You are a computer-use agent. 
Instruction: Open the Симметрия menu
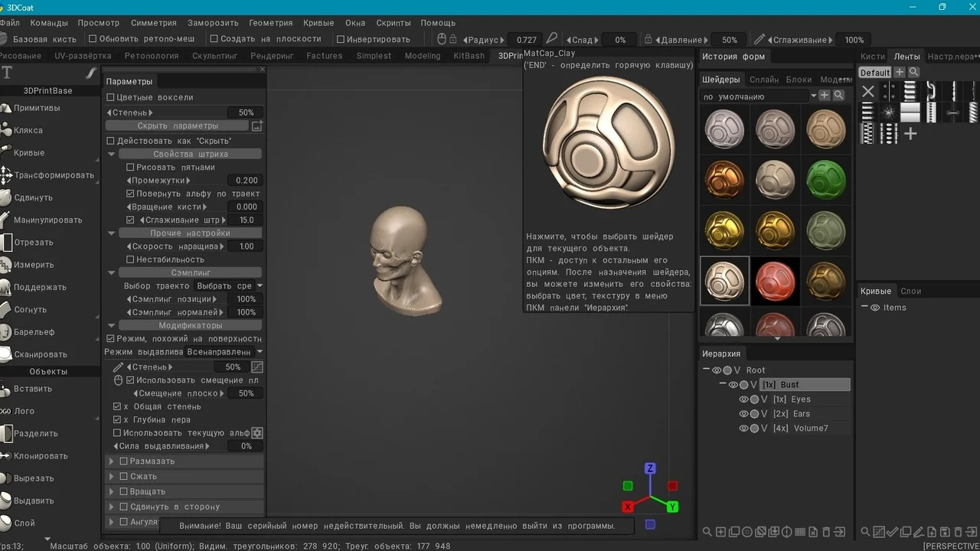coord(153,23)
